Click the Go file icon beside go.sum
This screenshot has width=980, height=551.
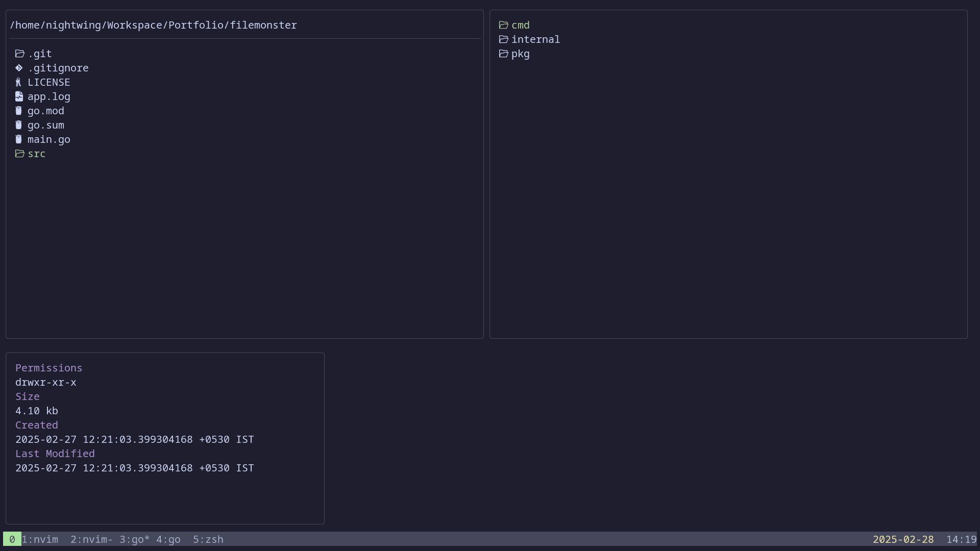coord(18,125)
